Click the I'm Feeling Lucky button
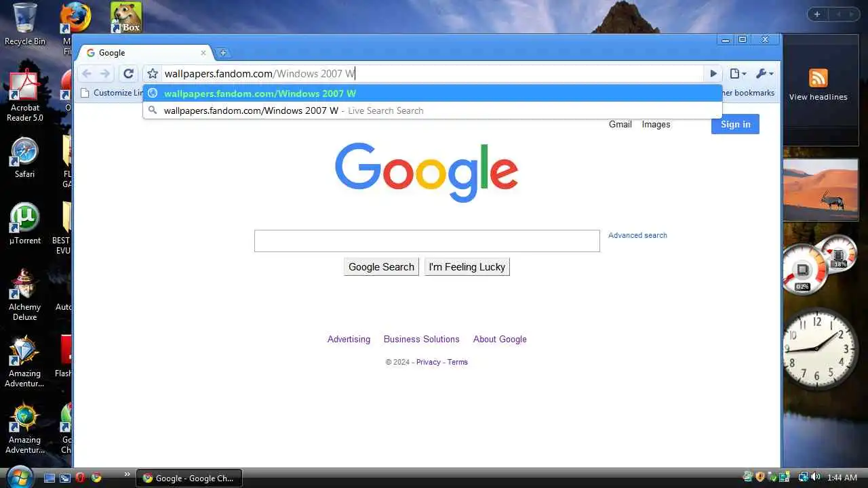 [467, 267]
